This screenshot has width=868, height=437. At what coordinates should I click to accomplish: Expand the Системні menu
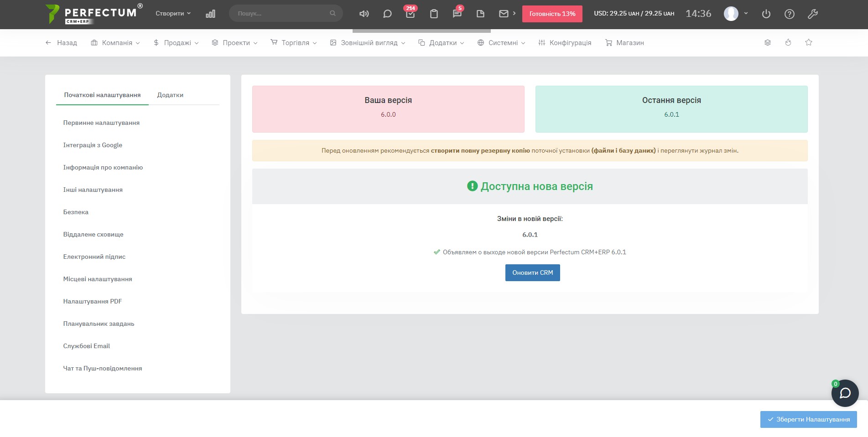pyautogui.click(x=501, y=43)
